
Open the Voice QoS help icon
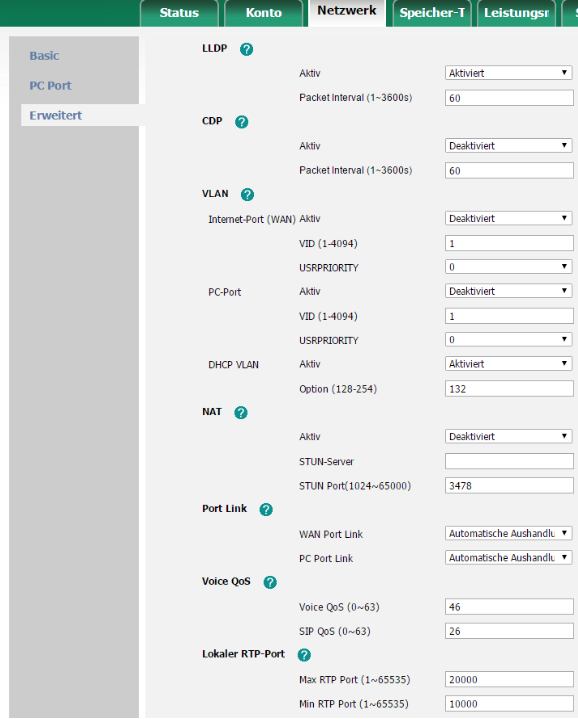click(270, 582)
